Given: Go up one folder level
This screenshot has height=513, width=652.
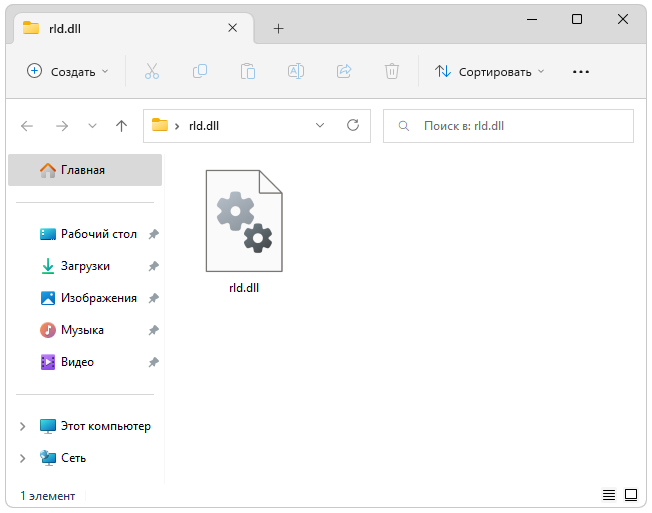Looking at the screenshot, I should point(122,126).
